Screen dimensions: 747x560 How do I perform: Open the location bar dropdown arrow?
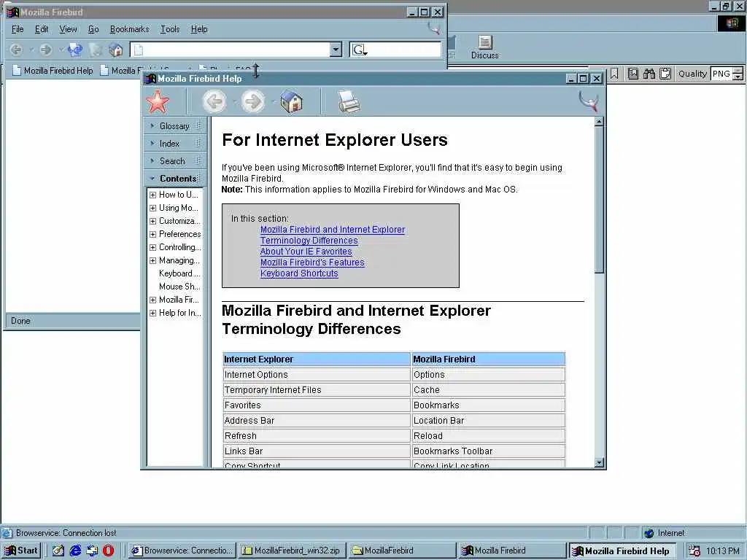(x=336, y=50)
